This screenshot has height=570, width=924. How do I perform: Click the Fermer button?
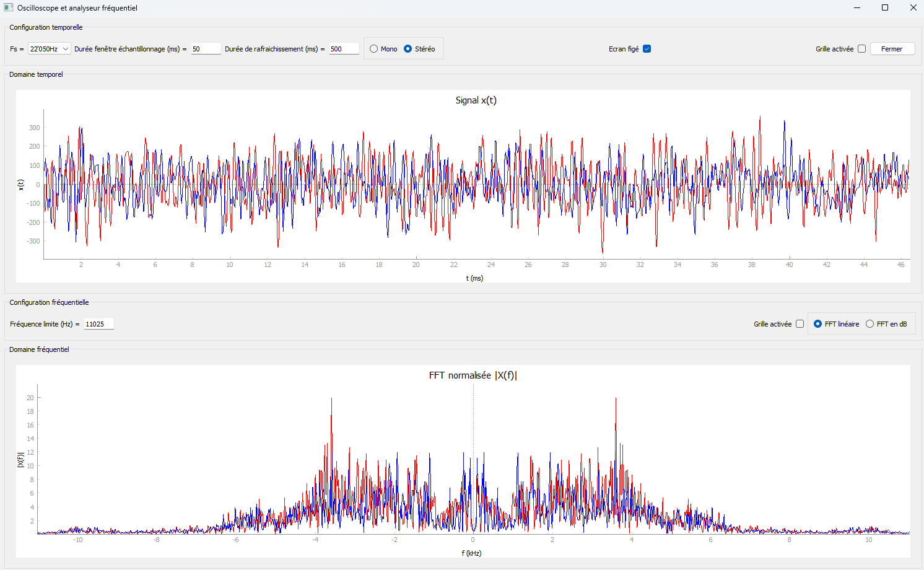click(x=892, y=49)
